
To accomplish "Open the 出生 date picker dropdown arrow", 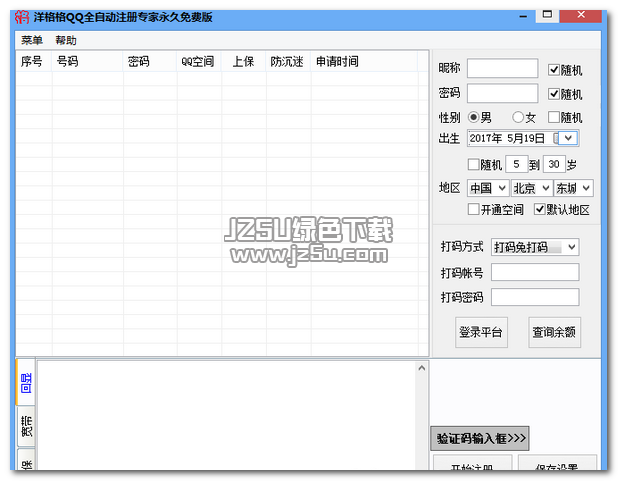I will click(568, 138).
